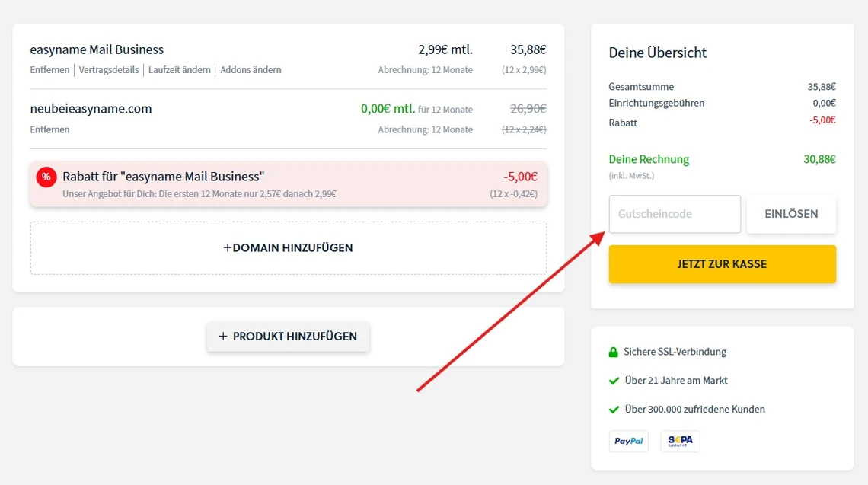The height and width of the screenshot is (485, 868).
Task: Click the green SSL padlock icon
Action: 614,351
